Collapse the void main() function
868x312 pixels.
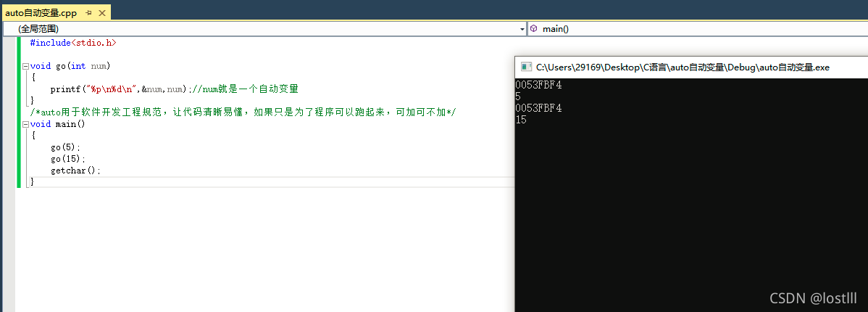click(25, 124)
